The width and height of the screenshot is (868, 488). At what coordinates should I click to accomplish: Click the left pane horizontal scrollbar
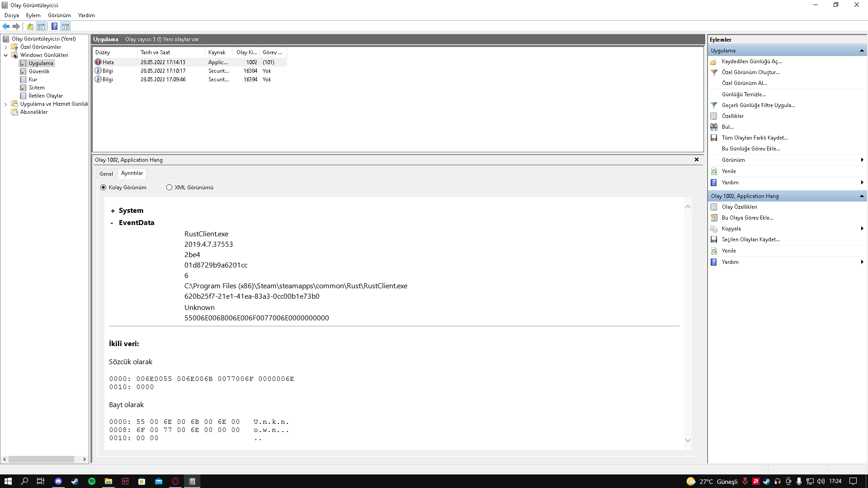[x=41, y=459]
